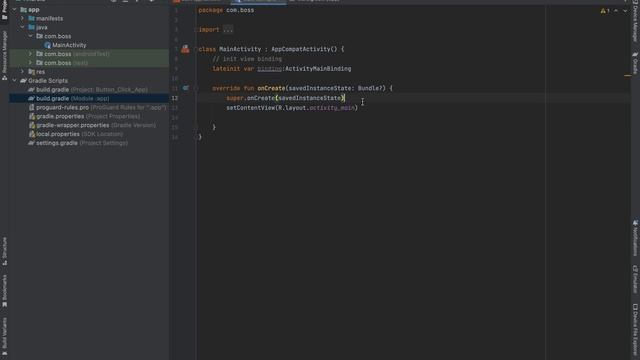Select build.gradle Module app file
Image resolution: width=640 pixels, height=360 pixels.
coord(72,98)
